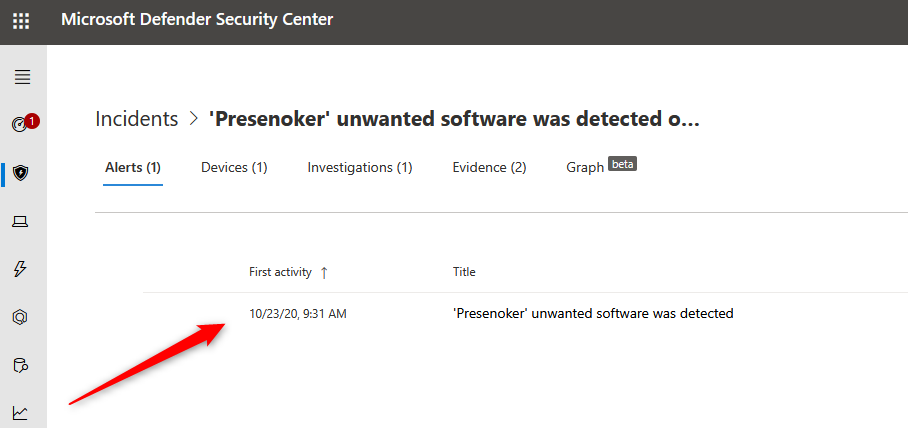Screen dimensions: 908x428
Task: Open the line chart reports icon
Action: 21,412
